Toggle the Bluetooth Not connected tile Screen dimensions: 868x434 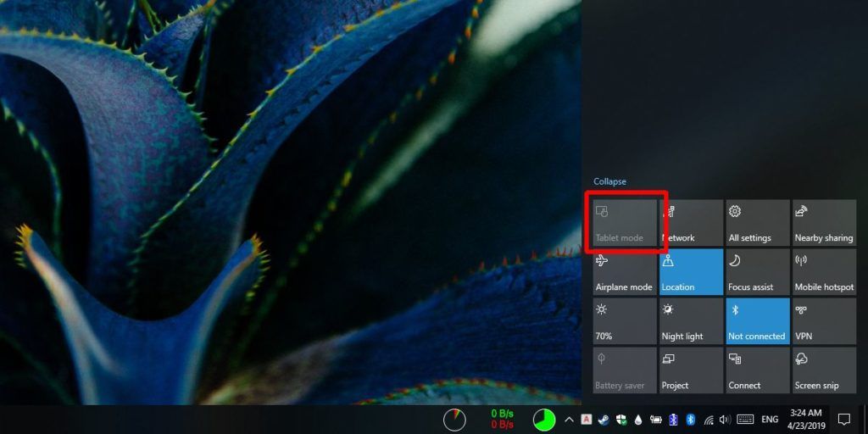tap(757, 321)
